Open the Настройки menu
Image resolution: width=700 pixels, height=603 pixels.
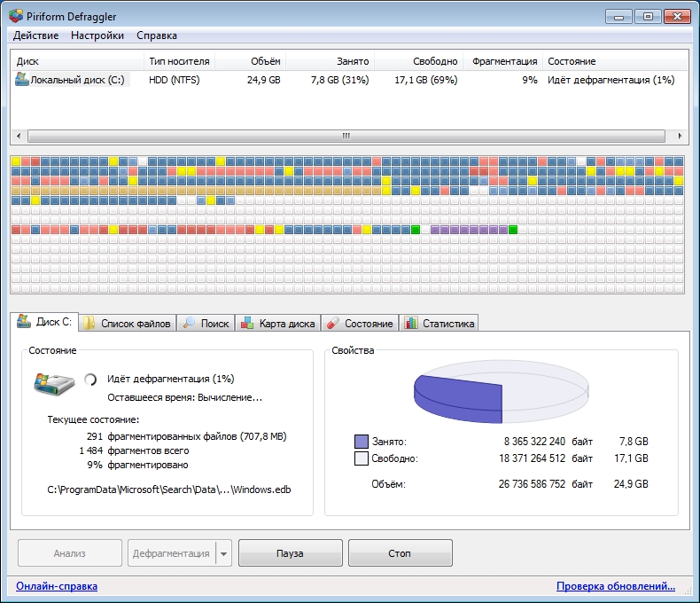pos(97,35)
